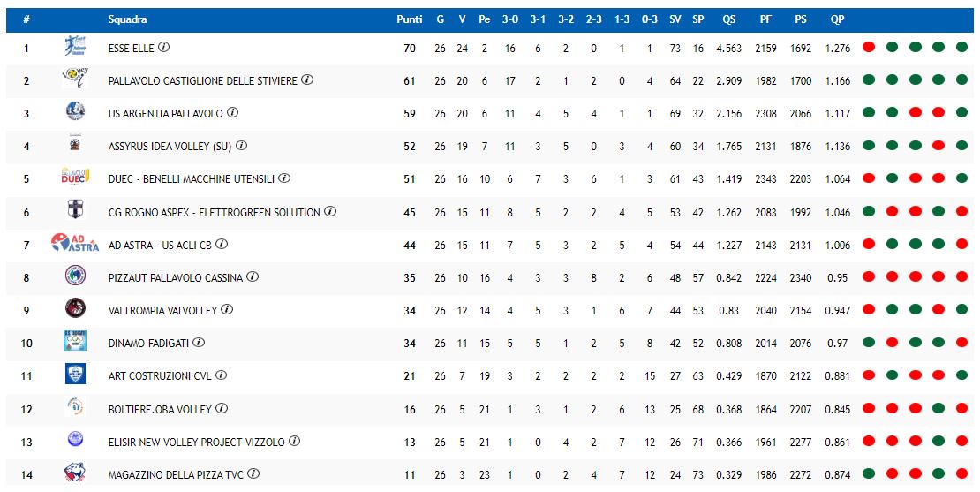Click the info icon next to ESSE ELLE

163,47
